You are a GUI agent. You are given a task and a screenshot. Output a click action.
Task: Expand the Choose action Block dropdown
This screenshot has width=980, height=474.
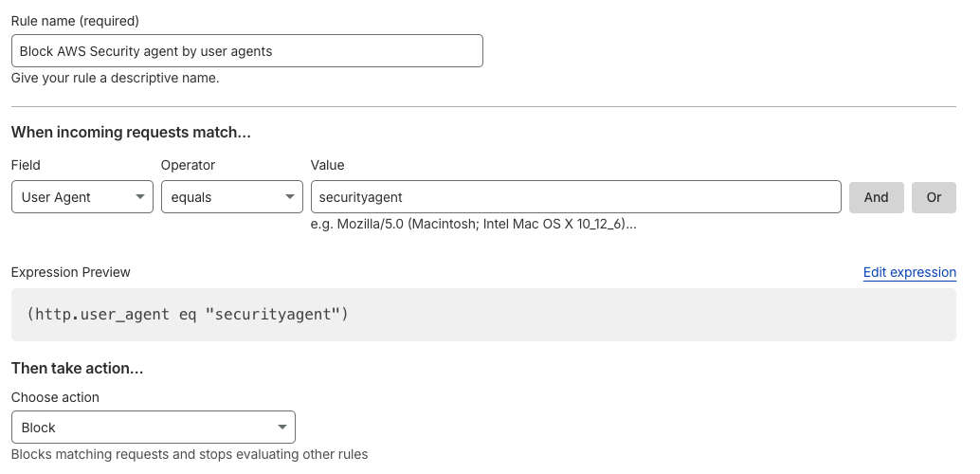152,428
